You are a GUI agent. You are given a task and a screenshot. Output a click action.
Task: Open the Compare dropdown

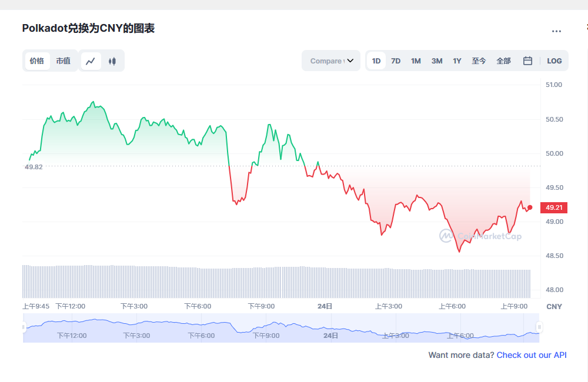pos(331,61)
